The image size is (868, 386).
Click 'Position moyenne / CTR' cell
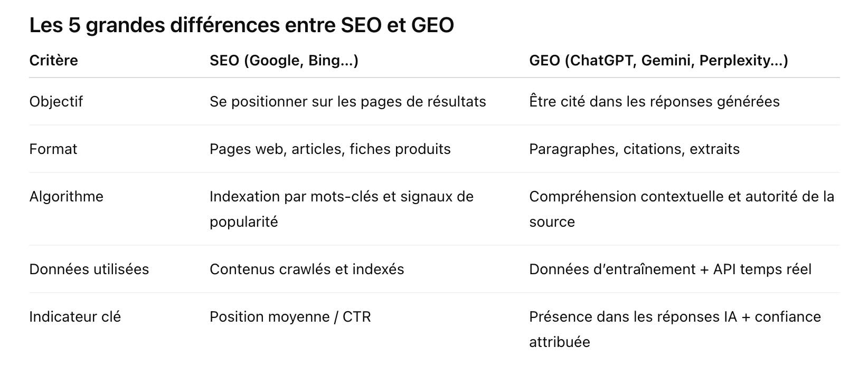point(290,316)
